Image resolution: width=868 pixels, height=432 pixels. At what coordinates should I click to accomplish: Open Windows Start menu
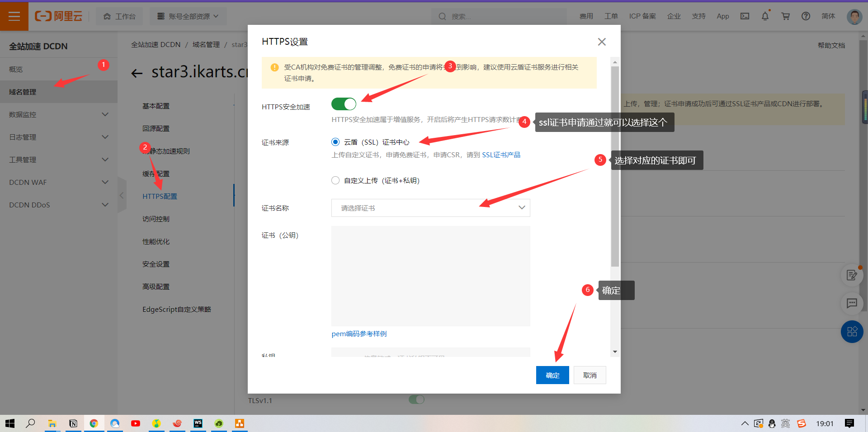(x=10, y=423)
